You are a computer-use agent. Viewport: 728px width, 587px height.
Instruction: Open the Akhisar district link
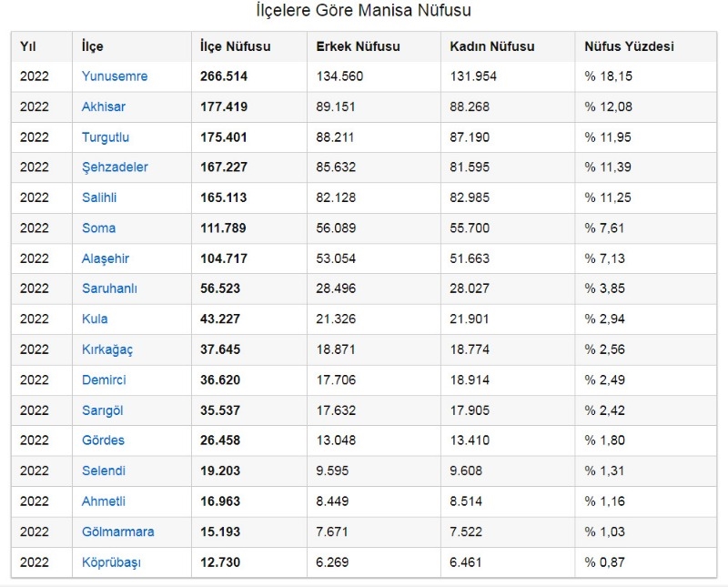pyautogui.click(x=104, y=106)
